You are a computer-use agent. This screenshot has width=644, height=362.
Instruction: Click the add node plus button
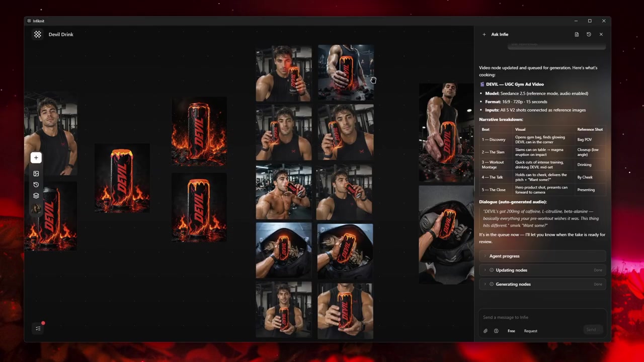[36, 158]
